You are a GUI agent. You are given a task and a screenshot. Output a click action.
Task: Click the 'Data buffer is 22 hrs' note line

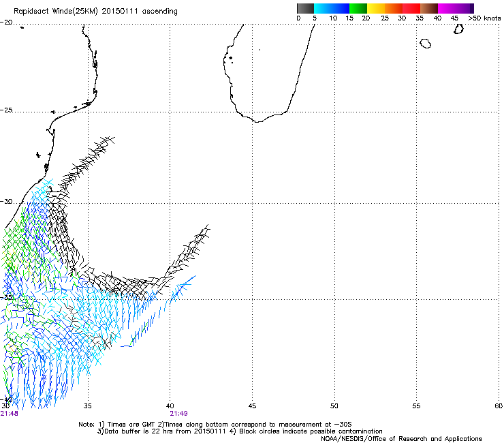[240, 431]
